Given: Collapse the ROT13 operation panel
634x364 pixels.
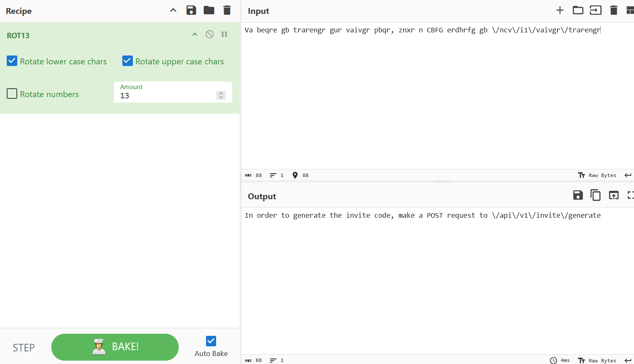Looking at the screenshot, I should point(195,34).
